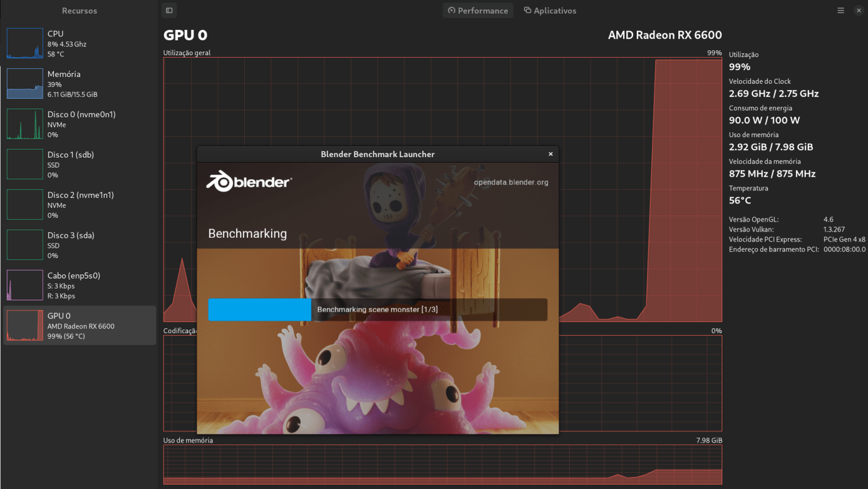Image resolution: width=868 pixels, height=489 pixels.
Task: Toggle the sidebar visibility icon
Action: [x=169, y=10]
